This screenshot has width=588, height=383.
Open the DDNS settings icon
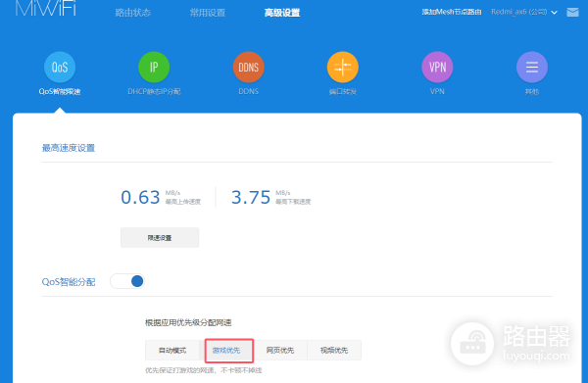click(248, 68)
